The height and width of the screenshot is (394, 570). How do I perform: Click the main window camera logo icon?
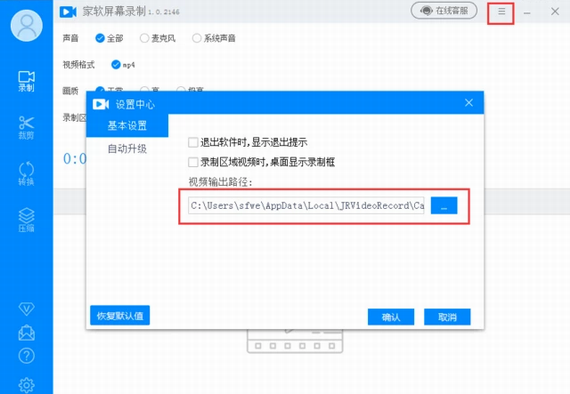pos(68,12)
